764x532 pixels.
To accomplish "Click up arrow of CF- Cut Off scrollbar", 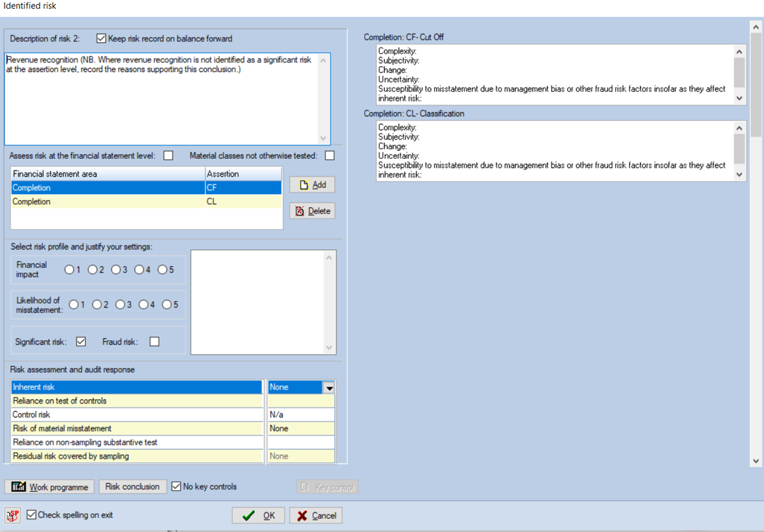I will 740,51.
